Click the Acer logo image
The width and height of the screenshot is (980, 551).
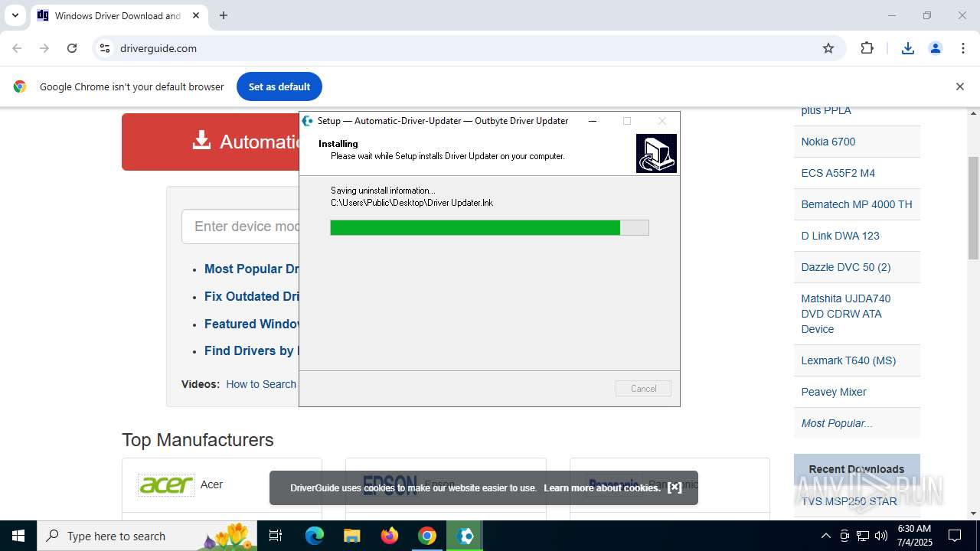tap(166, 484)
